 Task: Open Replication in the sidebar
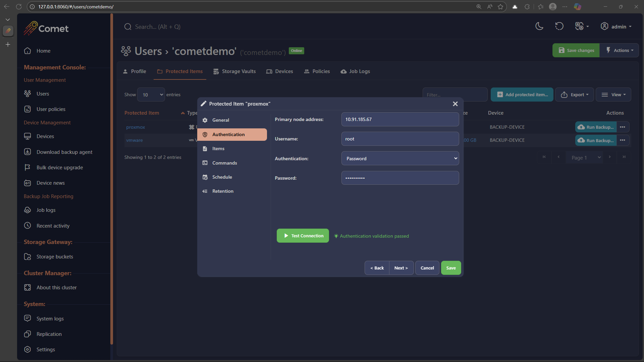(49, 334)
